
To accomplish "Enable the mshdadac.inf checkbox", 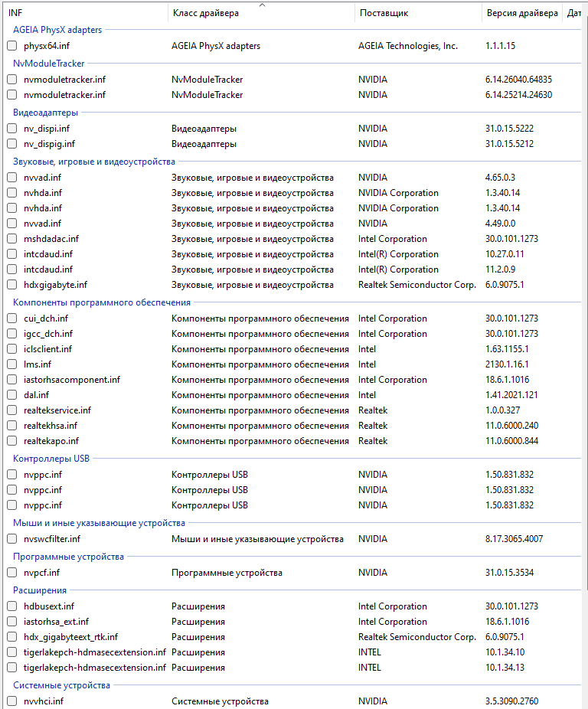I will (11, 239).
